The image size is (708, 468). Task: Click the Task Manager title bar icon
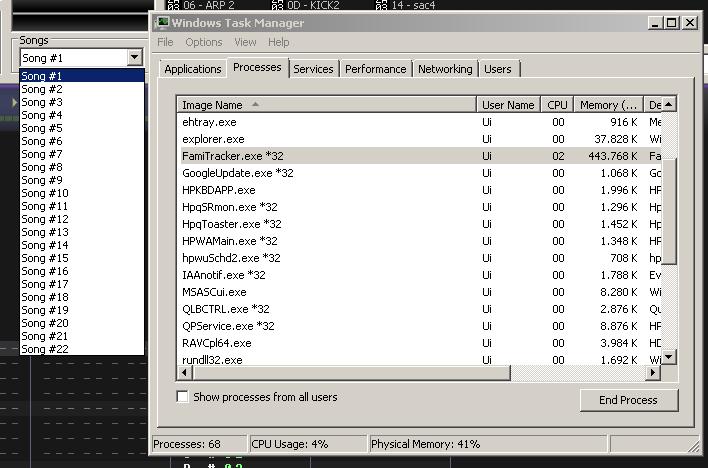(163, 22)
